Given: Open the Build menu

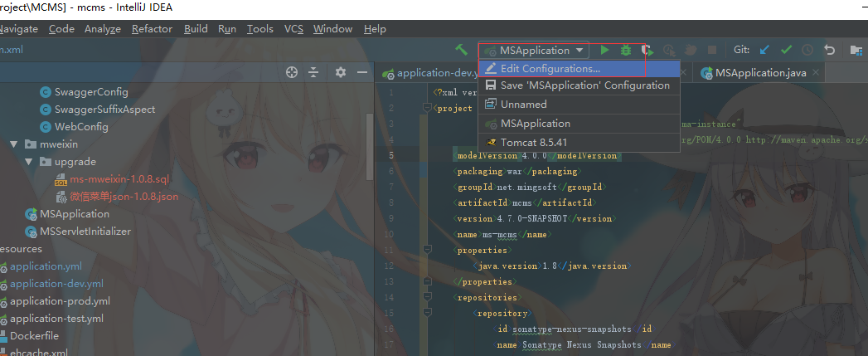Looking at the screenshot, I should coord(196,29).
